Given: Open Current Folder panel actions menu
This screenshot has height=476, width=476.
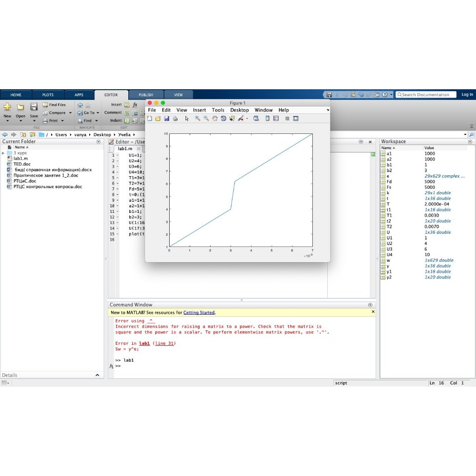Looking at the screenshot, I should 99,142.
